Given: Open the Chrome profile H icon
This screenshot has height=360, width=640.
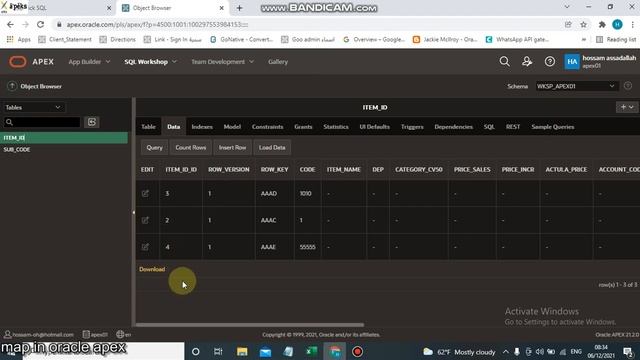Looking at the screenshot, I should pos(617,24).
